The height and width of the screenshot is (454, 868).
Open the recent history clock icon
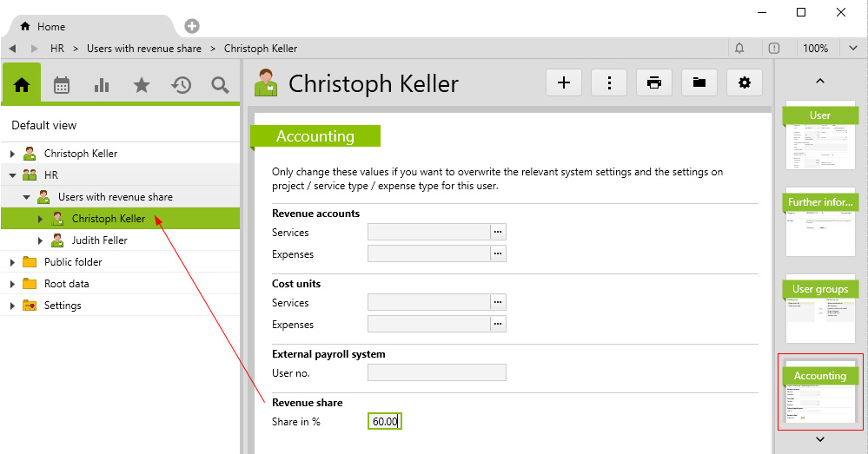point(181,84)
